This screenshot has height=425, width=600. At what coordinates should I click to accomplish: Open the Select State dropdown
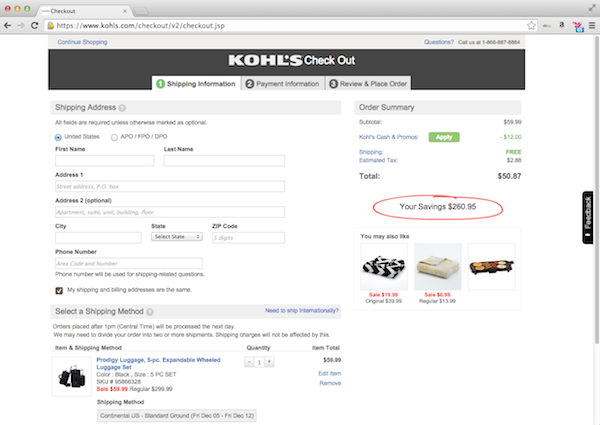[x=177, y=237]
